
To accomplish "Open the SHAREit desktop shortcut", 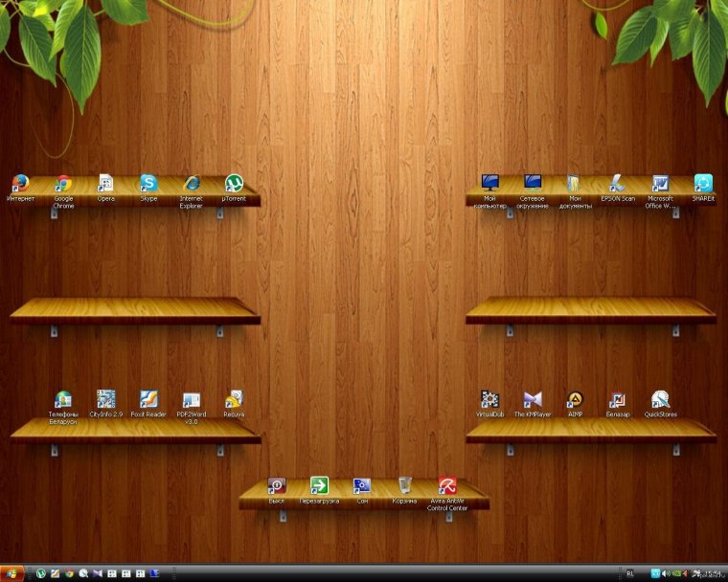I will (703, 183).
